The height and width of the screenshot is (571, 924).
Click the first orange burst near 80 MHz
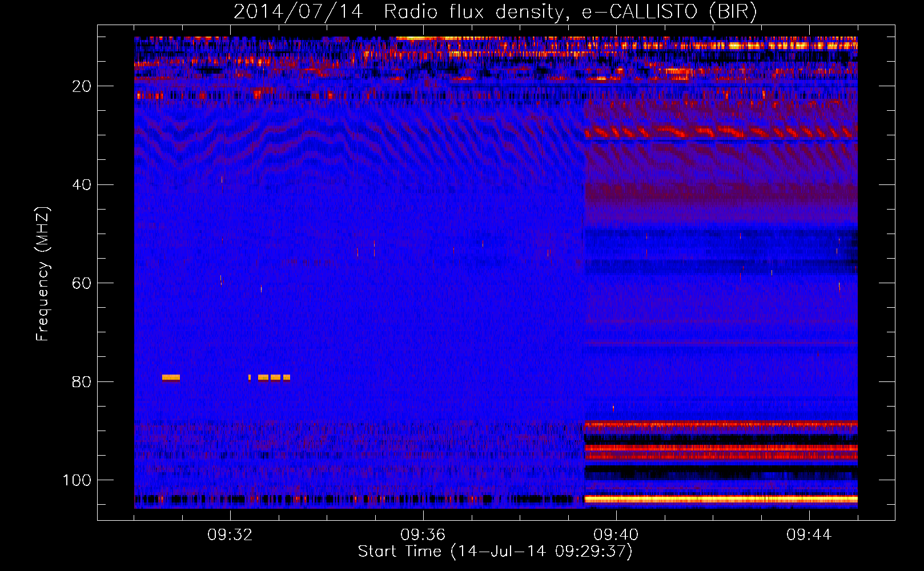click(x=171, y=377)
